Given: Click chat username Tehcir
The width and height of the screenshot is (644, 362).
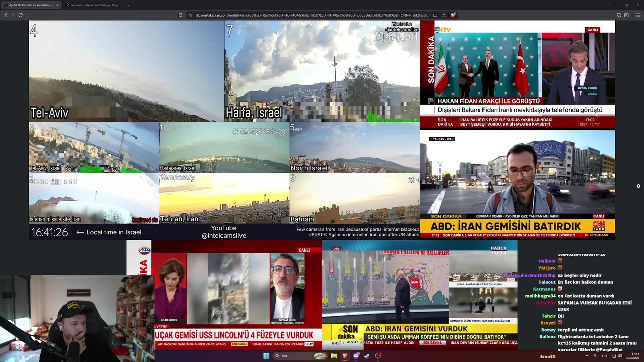Looking at the screenshot, I should [549, 316].
